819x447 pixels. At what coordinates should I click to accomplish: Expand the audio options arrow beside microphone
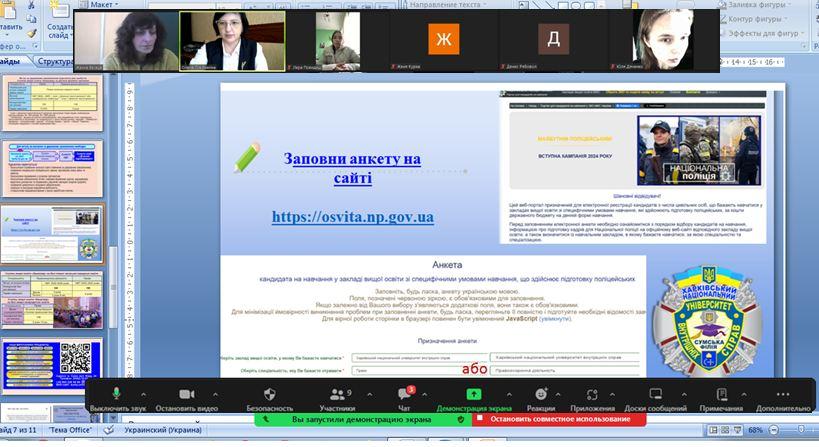point(144,394)
